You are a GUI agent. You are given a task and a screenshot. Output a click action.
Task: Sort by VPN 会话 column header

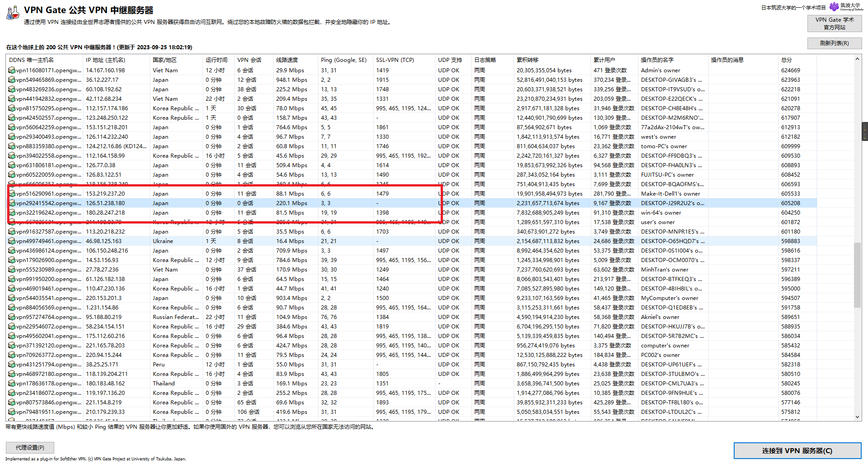pos(254,60)
